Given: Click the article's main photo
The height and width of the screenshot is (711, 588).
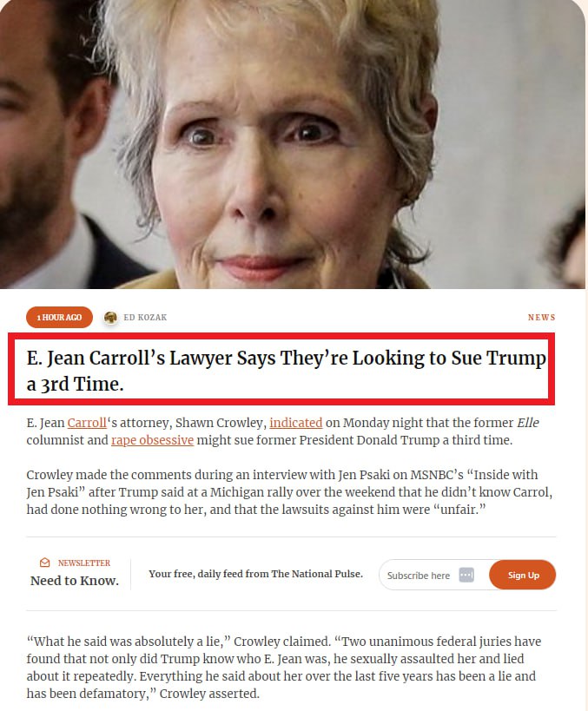Looking at the screenshot, I should pos(293,144).
